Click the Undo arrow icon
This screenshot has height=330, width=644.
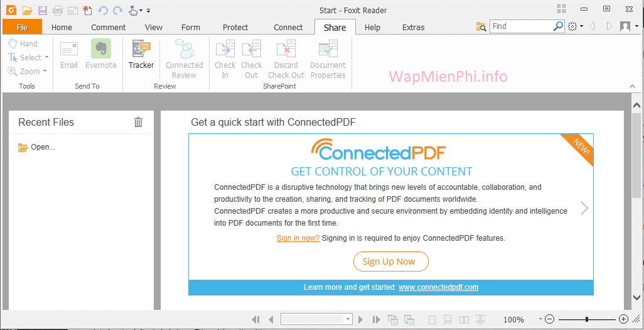pos(103,11)
